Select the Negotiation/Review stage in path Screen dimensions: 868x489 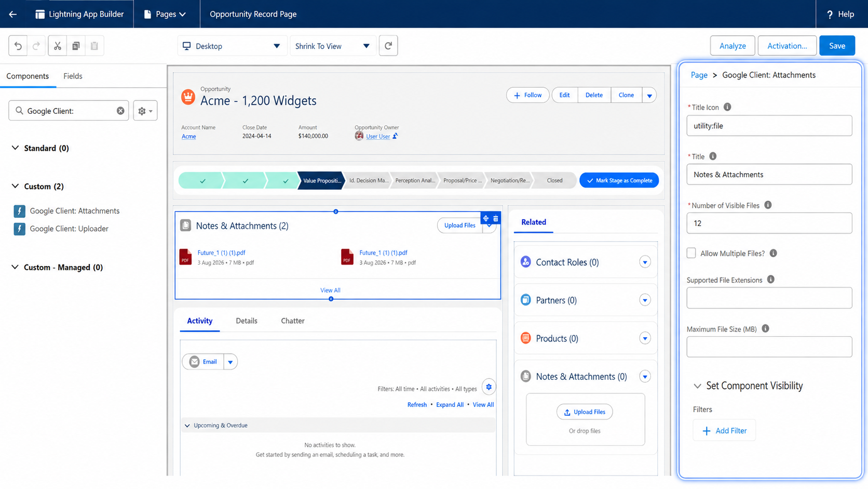pyautogui.click(x=510, y=180)
